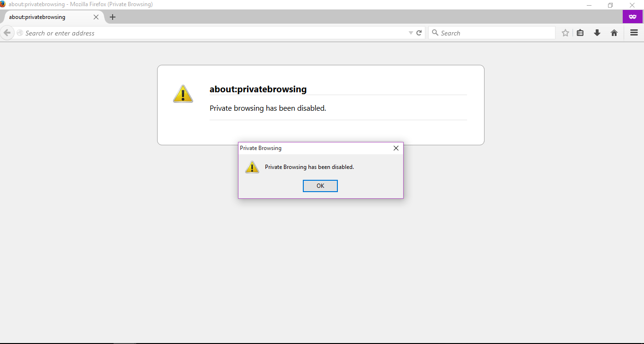
Task: Open the downloads arrow icon
Action: [597, 33]
